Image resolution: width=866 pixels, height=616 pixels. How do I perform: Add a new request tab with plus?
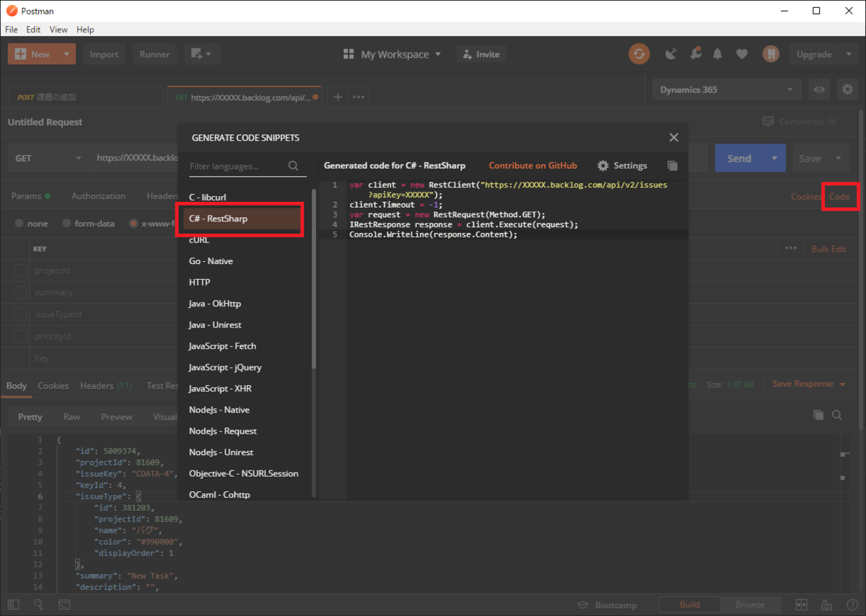click(337, 97)
